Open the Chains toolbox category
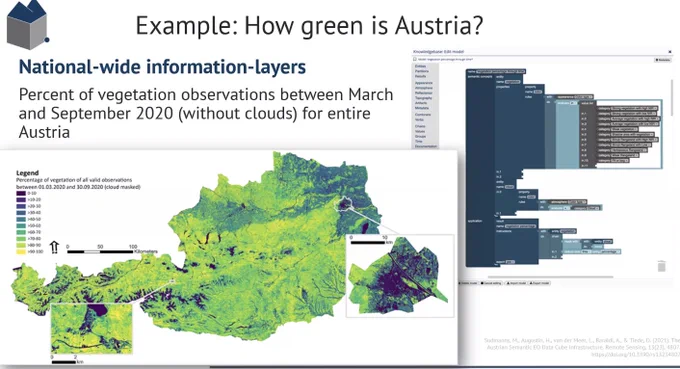 (420, 126)
